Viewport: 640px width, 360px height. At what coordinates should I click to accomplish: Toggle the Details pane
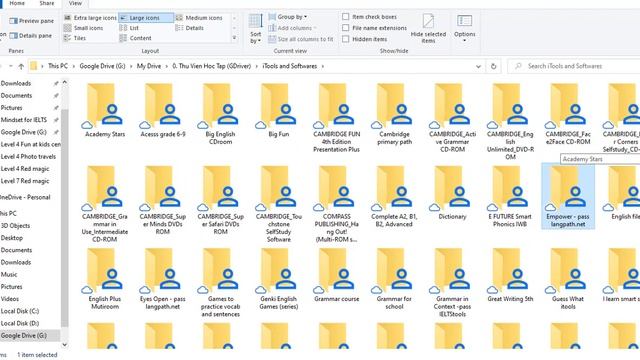(31, 36)
